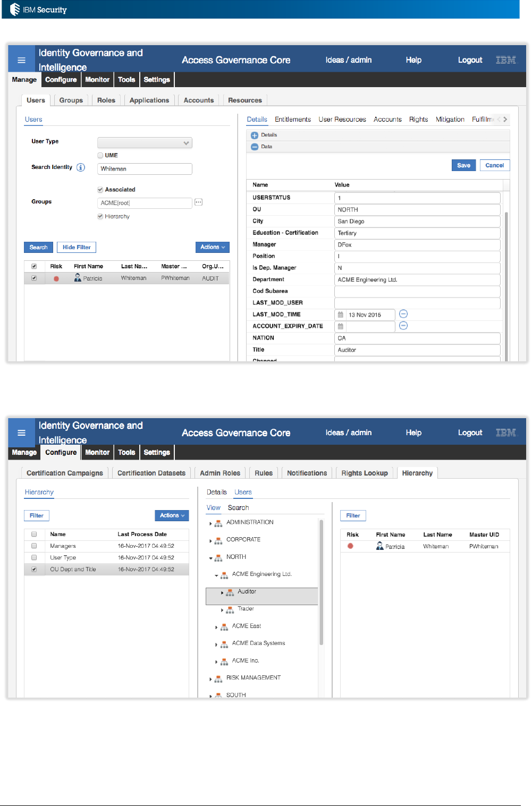Open Actions dropdown in Hierarchy panel
Viewport: 532px width, 806px height.
coord(172,515)
